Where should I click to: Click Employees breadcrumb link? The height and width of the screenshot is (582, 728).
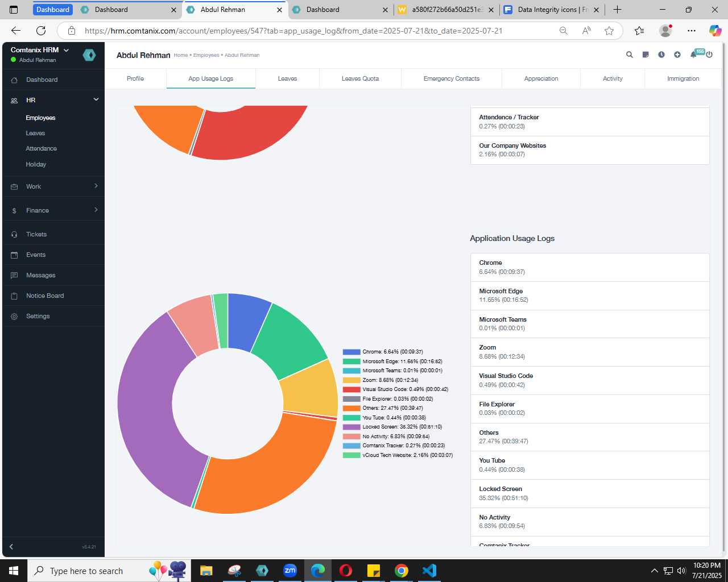206,55
